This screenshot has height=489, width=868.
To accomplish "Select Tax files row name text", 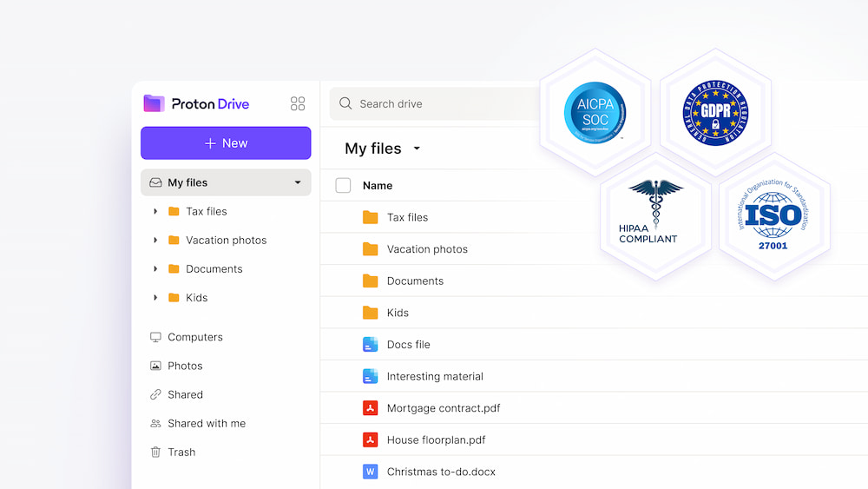I will tap(407, 217).
